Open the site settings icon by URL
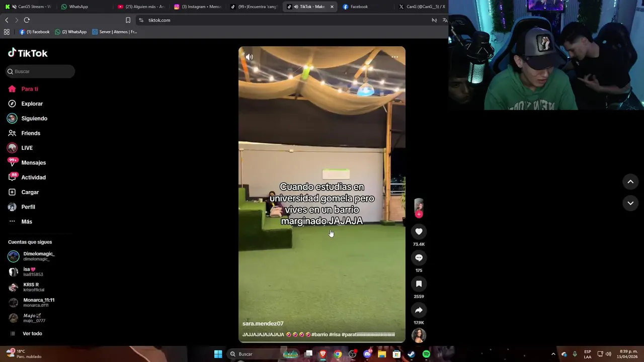The height and width of the screenshot is (362, 644). tap(141, 20)
